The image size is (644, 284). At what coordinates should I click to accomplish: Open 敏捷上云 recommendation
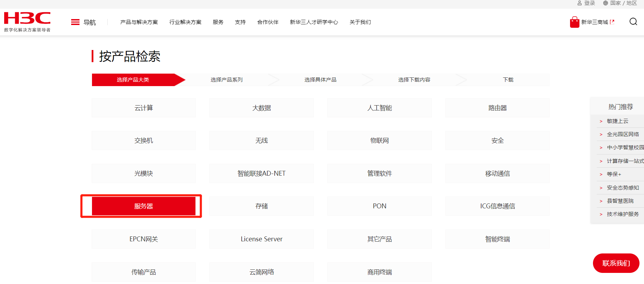point(618,121)
